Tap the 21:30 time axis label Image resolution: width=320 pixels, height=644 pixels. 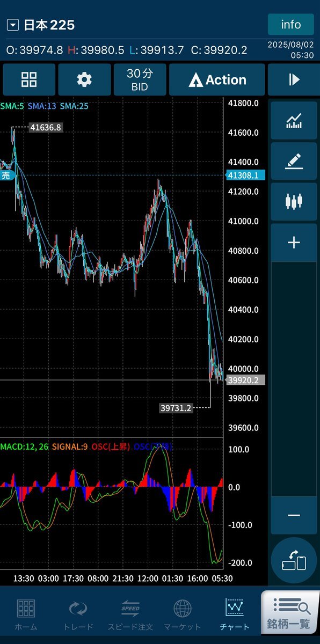(123, 579)
